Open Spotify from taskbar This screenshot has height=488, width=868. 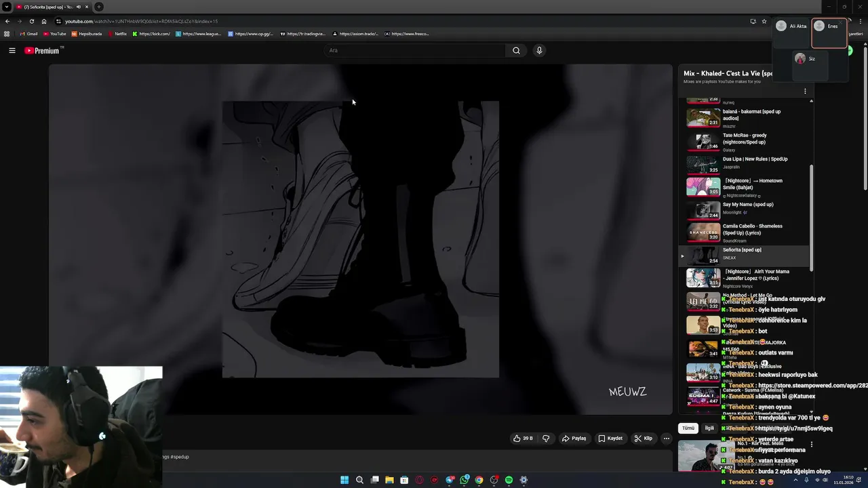pyautogui.click(x=509, y=480)
